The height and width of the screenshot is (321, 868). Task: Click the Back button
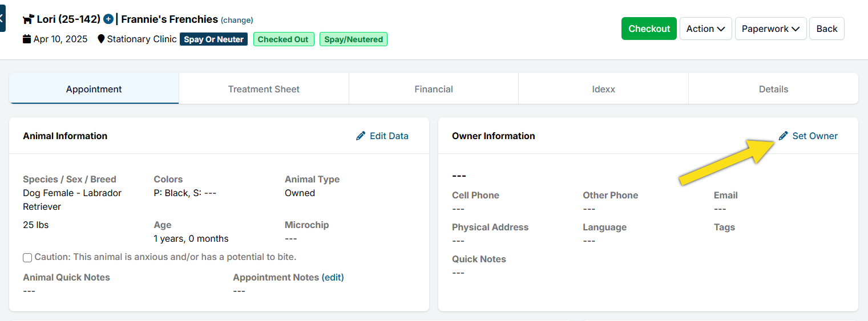826,29
